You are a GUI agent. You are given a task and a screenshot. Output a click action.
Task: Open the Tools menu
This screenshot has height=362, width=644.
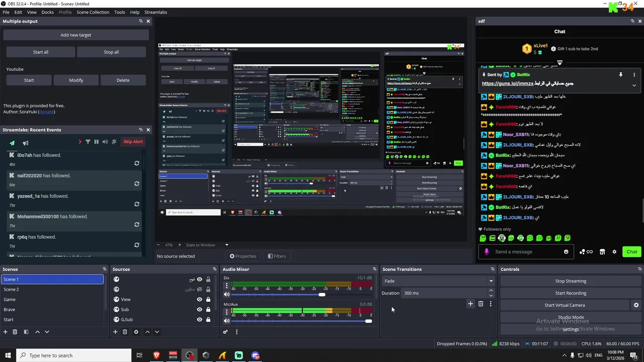(x=120, y=12)
